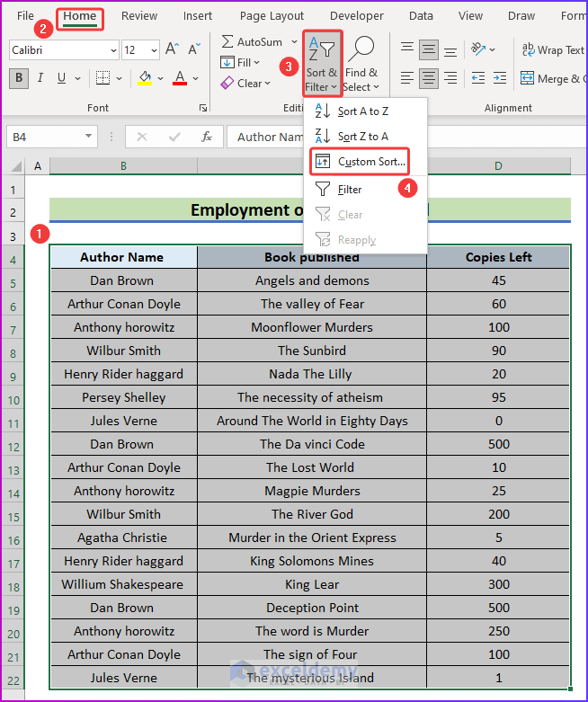588x702 pixels.
Task: Switch to the Home tab
Action: tap(80, 16)
